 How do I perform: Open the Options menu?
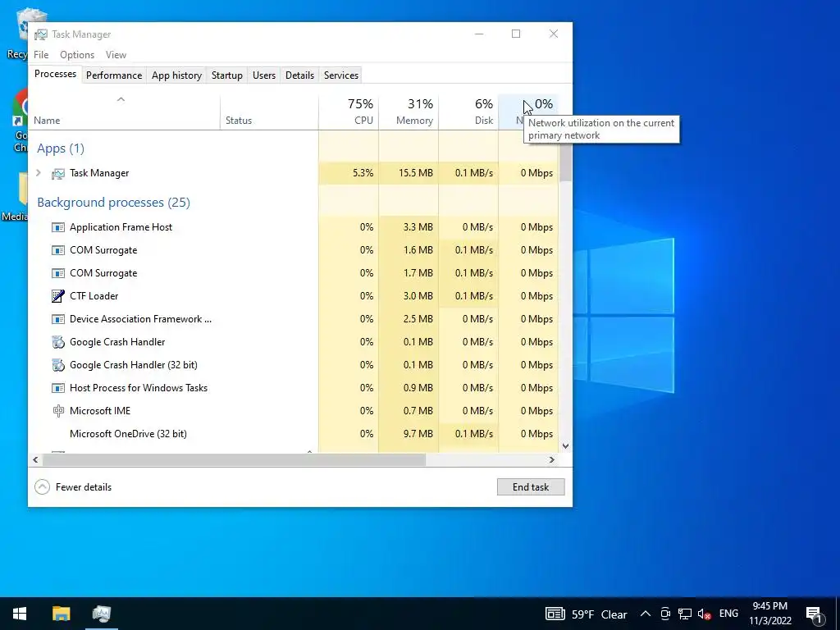pos(77,55)
